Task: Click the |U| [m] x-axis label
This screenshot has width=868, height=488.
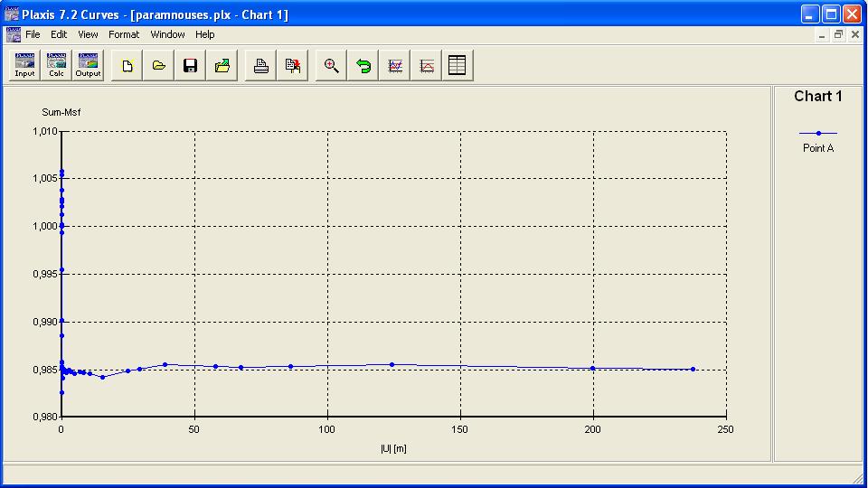Action: [393, 449]
